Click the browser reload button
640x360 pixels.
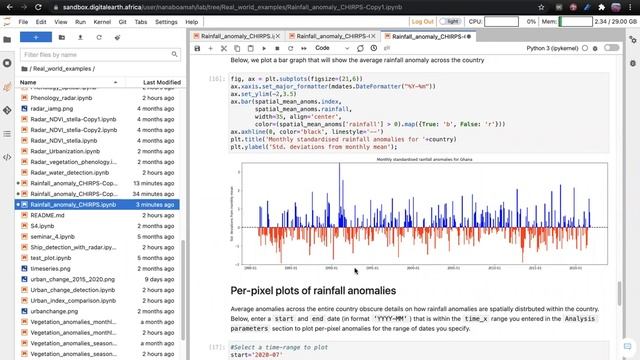38,7
